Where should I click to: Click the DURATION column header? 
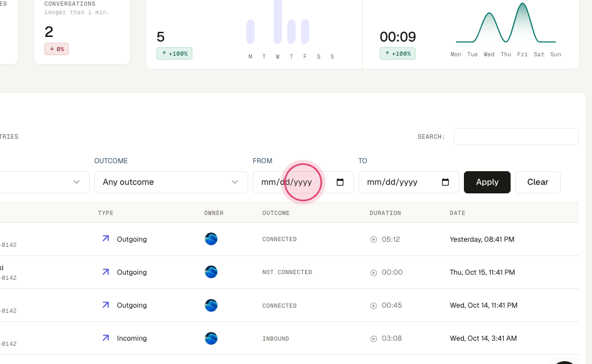click(385, 213)
